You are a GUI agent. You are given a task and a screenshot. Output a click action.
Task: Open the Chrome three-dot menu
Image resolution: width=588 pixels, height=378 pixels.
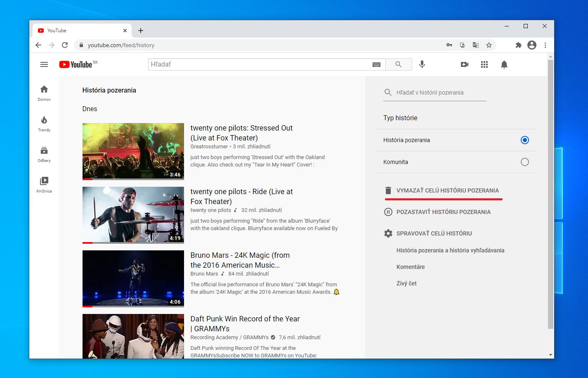tap(545, 45)
